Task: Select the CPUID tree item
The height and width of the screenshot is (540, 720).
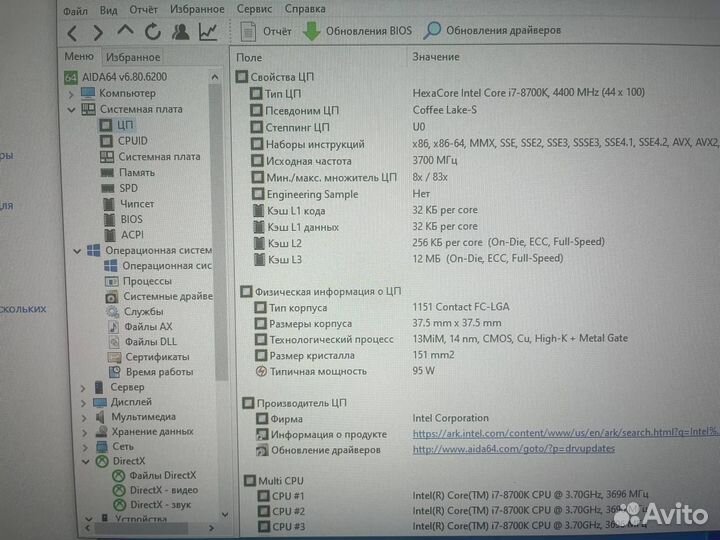Action: tap(124, 141)
